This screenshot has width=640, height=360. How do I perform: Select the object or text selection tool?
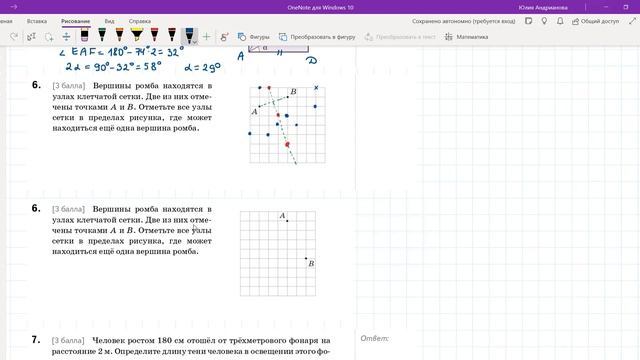pyautogui.click(x=31, y=37)
